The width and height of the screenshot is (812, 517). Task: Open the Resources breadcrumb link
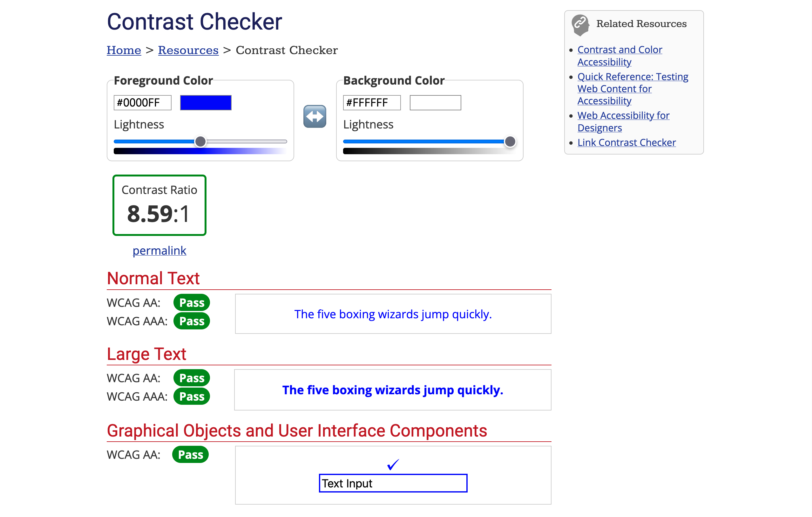click(188, 50)
